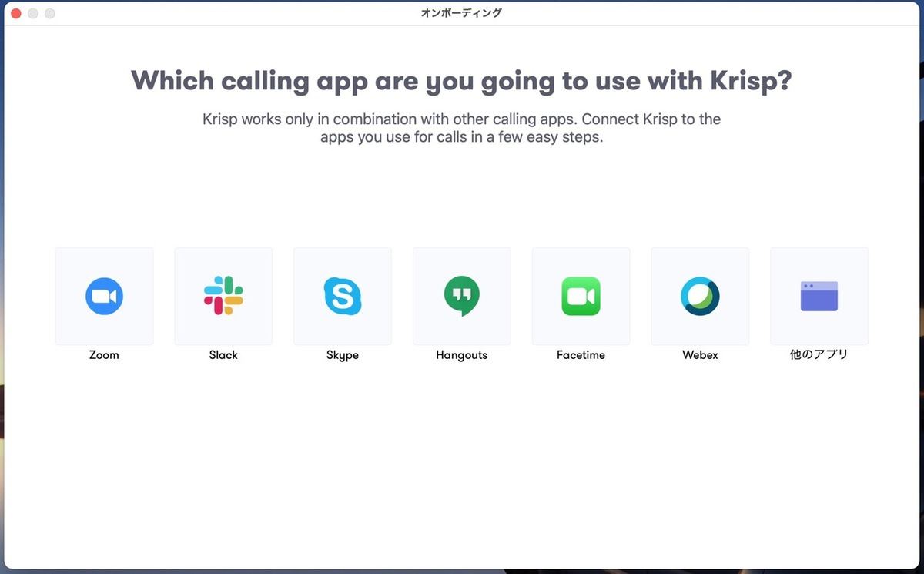Click the Zoom text label
The width and height of the screenshot is (924, 574).
pyautogui.click(x=104, y=355)
